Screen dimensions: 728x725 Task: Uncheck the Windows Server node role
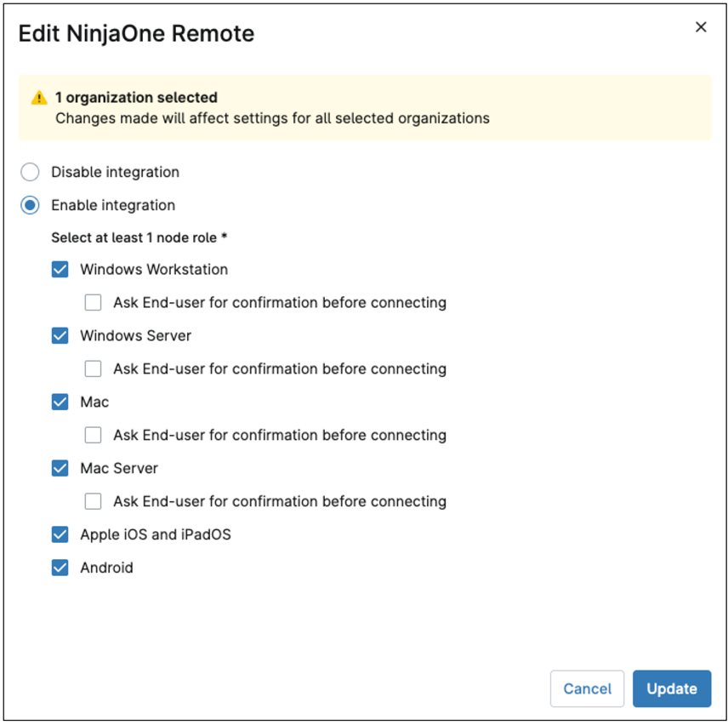point(59,335)
